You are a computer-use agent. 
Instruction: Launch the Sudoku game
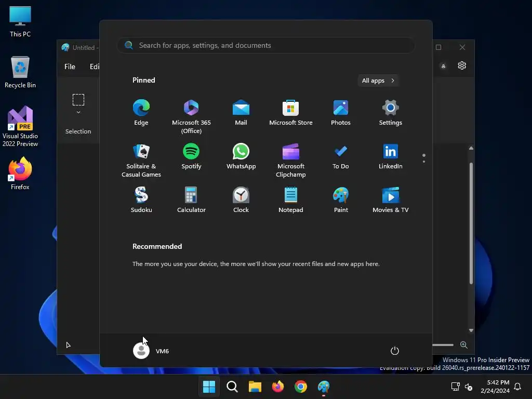point(141,200)
